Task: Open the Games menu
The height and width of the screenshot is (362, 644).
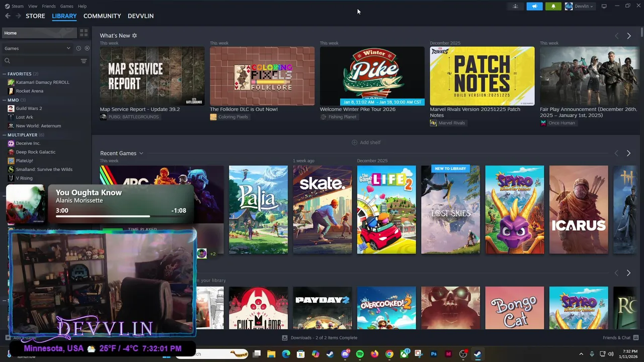Action: point(67,6)
